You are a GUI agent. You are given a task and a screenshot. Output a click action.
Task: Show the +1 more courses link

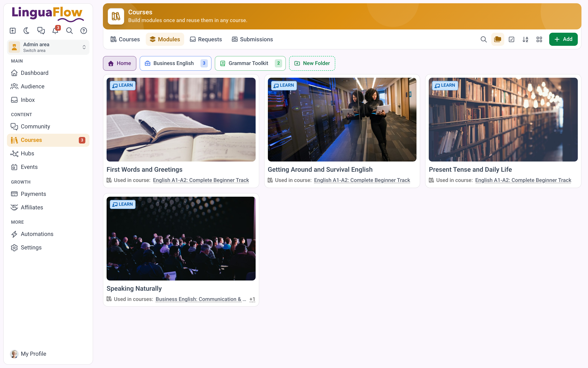click(252, 299)
